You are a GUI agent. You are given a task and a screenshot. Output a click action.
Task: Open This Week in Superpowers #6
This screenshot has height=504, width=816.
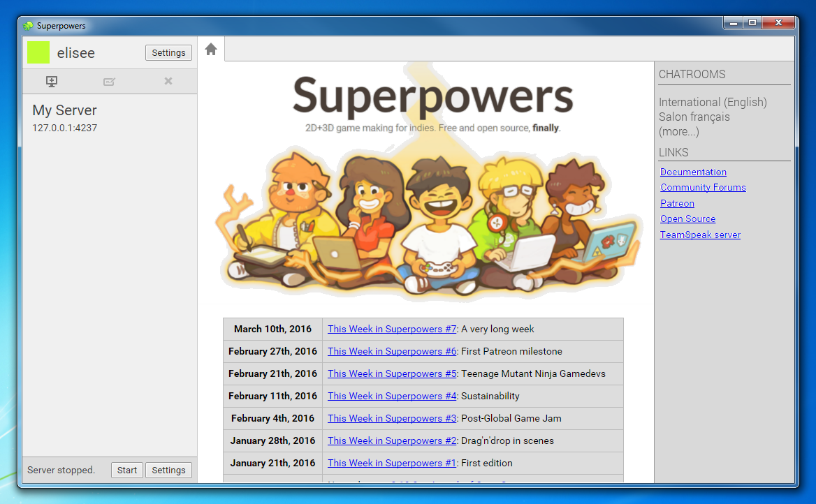(392, 352)
